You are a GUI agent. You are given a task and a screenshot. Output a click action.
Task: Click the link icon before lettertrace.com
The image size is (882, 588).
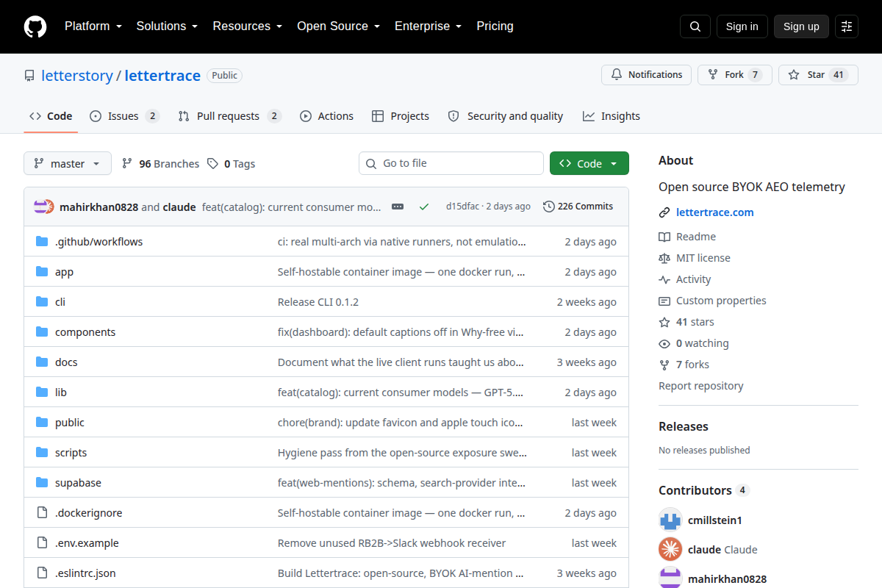point(664,212)
